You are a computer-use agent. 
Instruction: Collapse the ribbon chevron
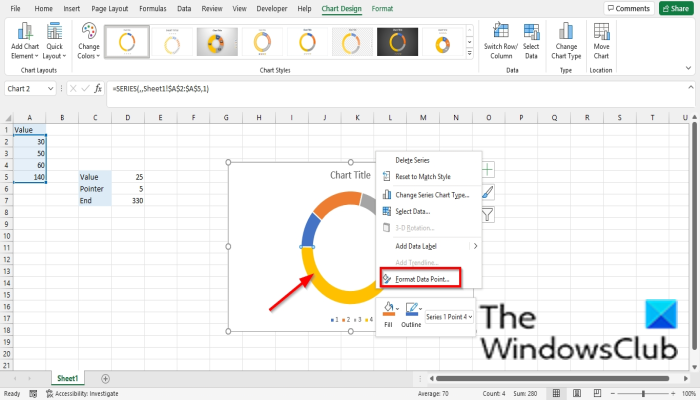(688, 68)
